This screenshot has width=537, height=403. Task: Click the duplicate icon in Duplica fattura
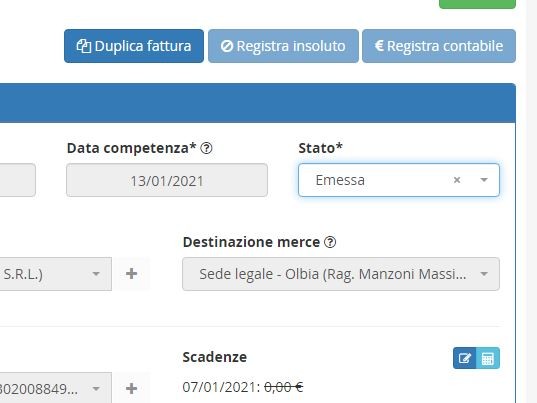point(84,46)
